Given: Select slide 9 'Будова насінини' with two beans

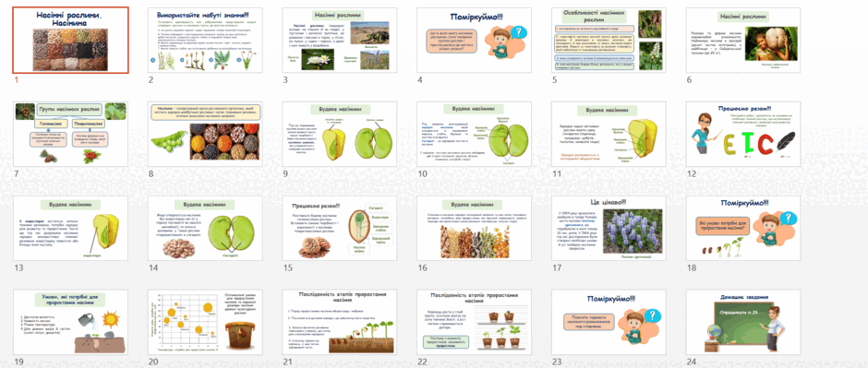Looking at the screenshot, I should [339, 134].
